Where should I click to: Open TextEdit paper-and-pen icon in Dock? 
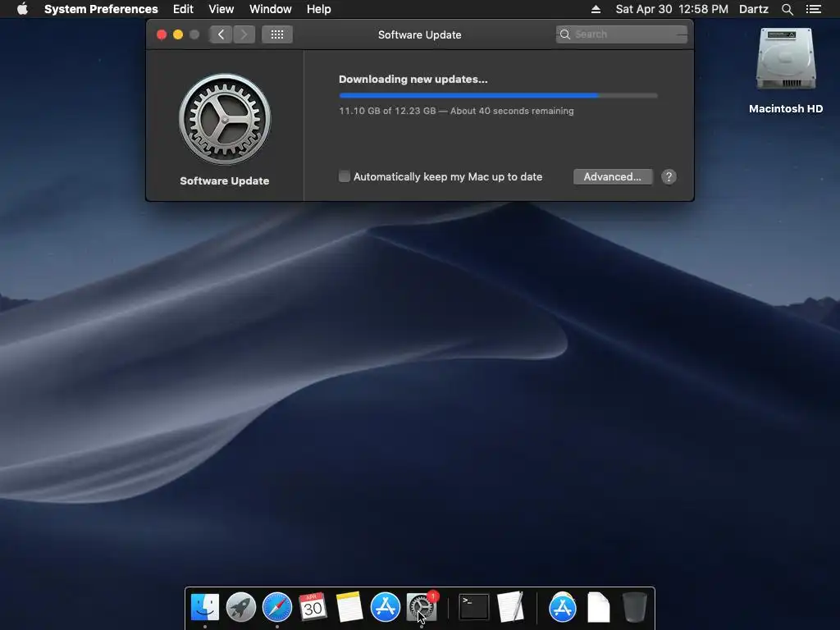click(x=510, y=607)
